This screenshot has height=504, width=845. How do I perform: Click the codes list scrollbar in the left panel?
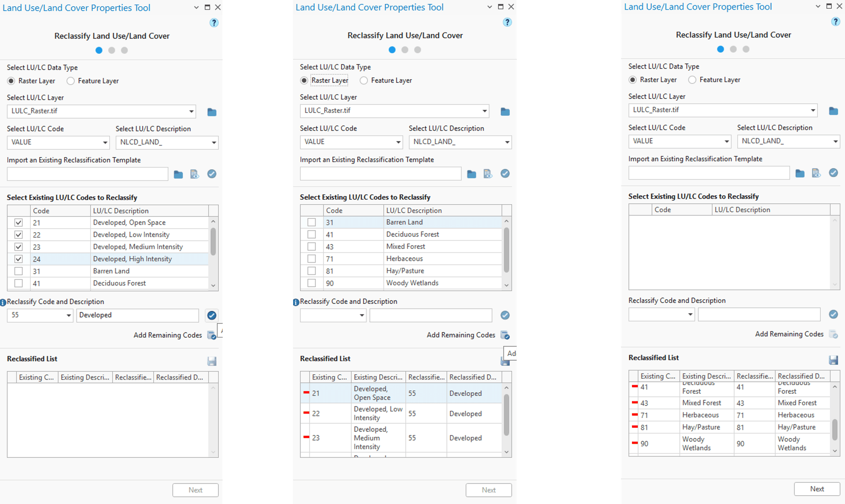[x=213, y=242]
